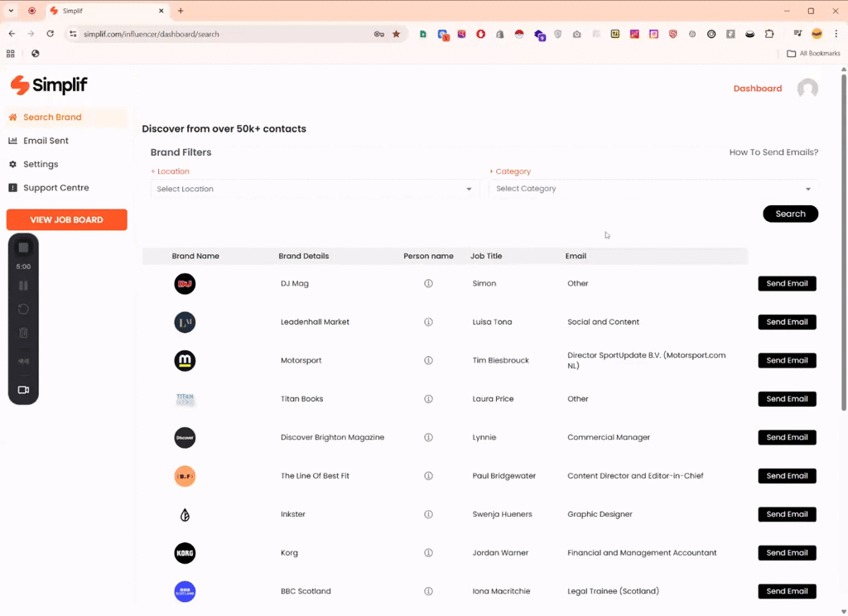The image size is (848, 616).
Task: Click the BBC Scotland brand logo
Action: tap(185, 592)
